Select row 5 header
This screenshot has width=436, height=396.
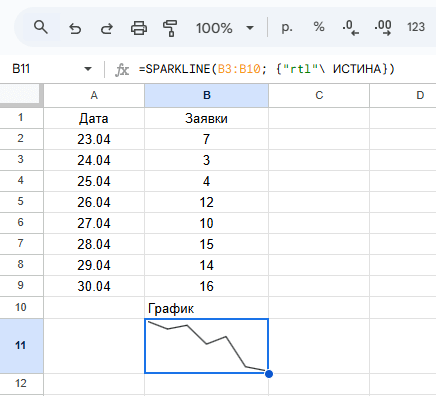[21, 202]
